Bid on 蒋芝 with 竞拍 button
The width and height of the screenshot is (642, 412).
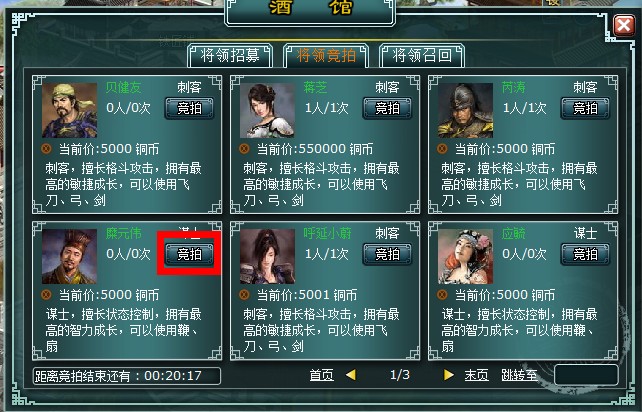pos(387,108)
